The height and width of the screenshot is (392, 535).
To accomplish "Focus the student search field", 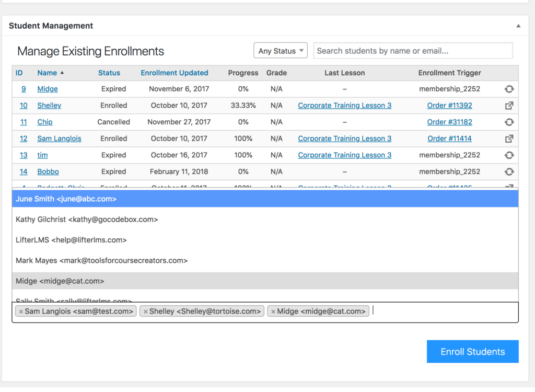I will tap(413, 51).
